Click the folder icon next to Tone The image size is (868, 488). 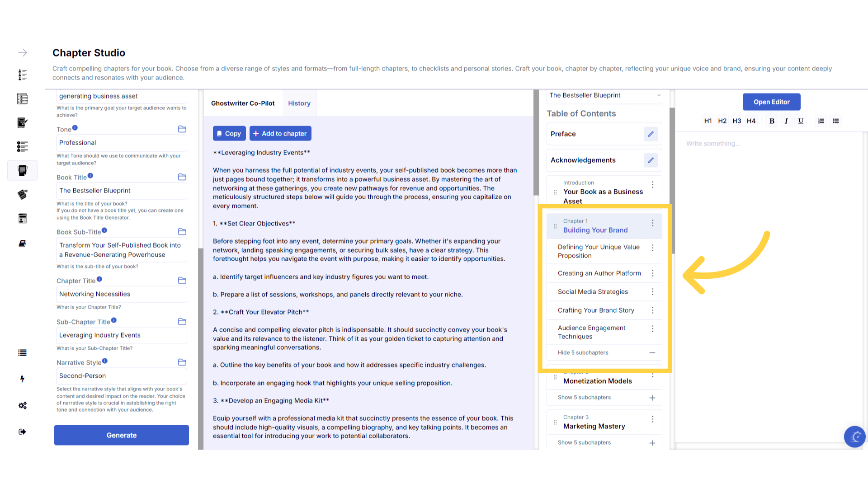(182, 129)
